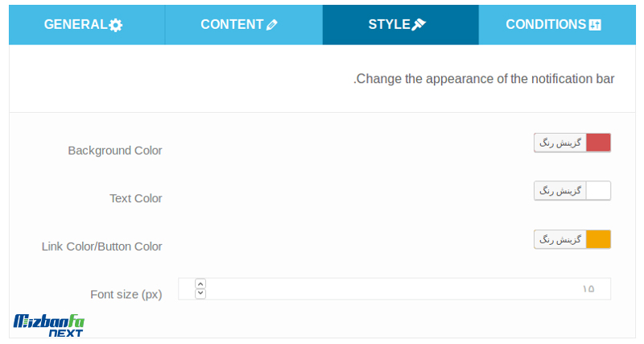The height and width of the screenshot is (344, 644).
Task: Click the orange link color swatch
Action: click(x=598, y=239)
